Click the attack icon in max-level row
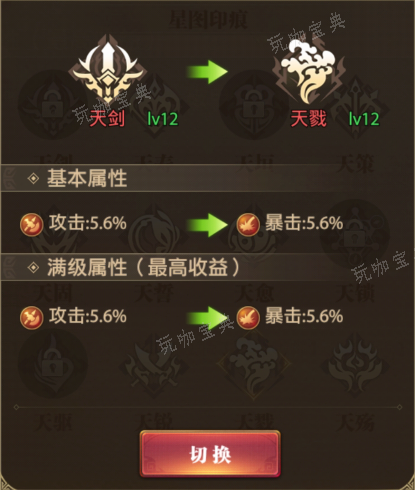The width and height of the screenshot is (415, 490). pyautogui.click(x=32, y=318)
